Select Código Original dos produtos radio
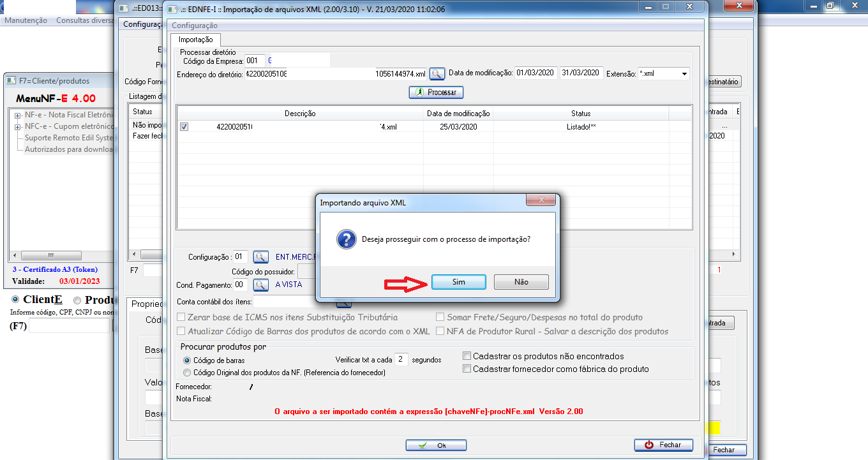Screen dimensions: 868x460 coord(187,373)
